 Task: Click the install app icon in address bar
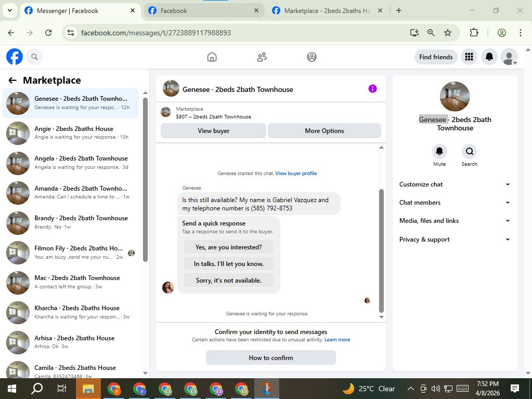[414, 33]
